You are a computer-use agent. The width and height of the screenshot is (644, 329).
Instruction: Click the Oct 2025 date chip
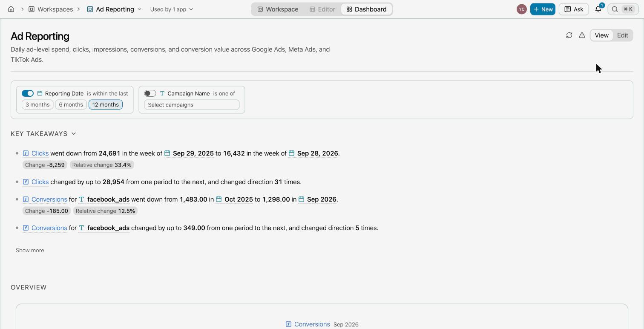pyautogui.click(x=234, y=199)
